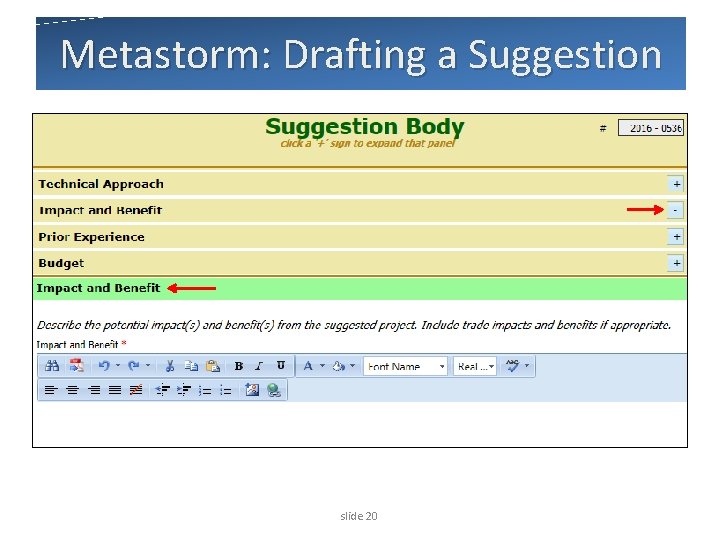Click the green Impact and Benefit header

360,288
